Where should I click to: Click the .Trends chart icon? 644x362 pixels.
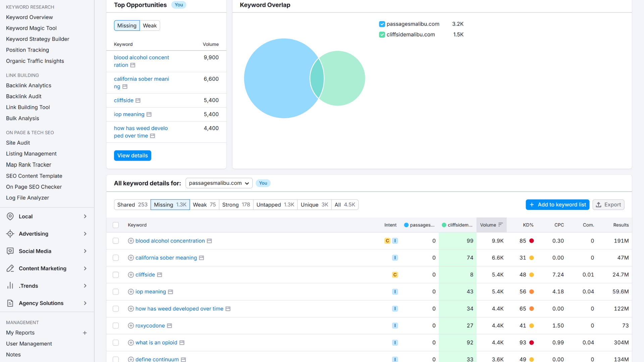tap(10, 286)
